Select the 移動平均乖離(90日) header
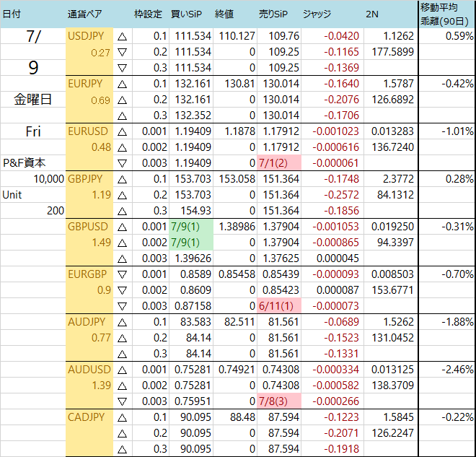The width and height of the screenshot is (476, 457). point(447,14)
